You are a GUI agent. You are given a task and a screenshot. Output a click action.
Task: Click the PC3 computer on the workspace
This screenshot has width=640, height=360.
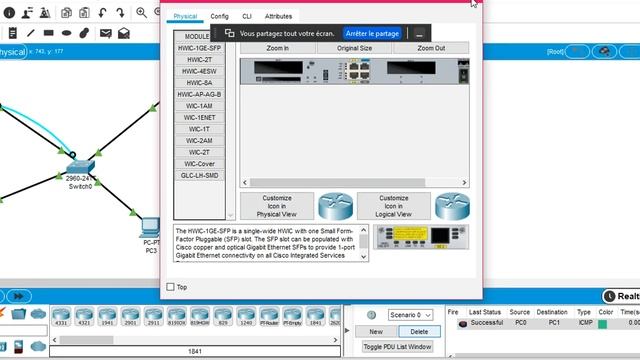click(x=151, y=227)
